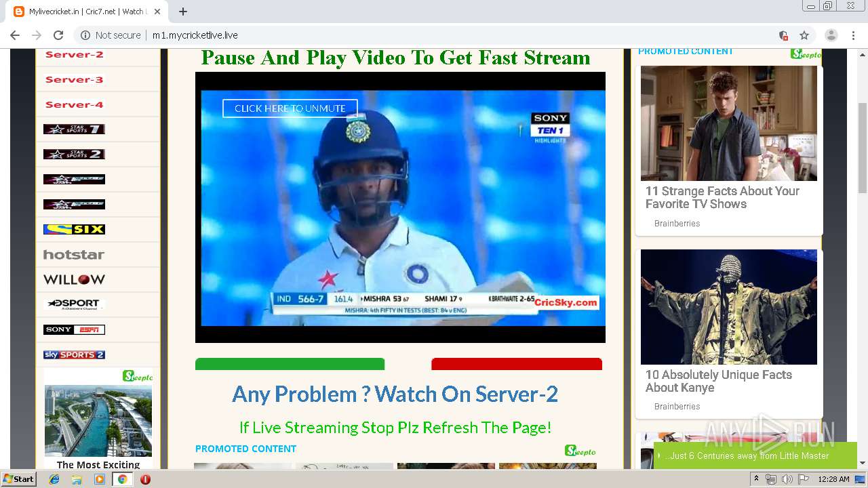Click the Speepto logo in the right promoted panel
The image size is (868, 488).
click(x=806, y=54)
